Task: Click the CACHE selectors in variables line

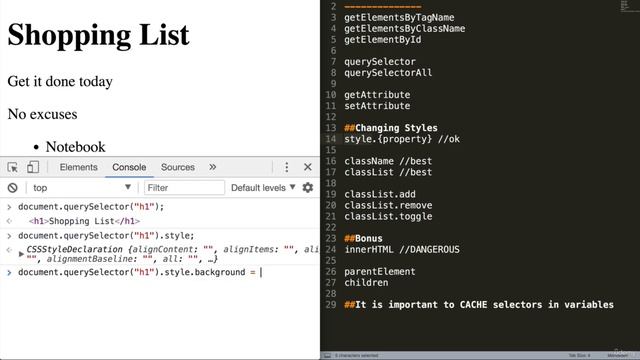Action: click(x=479, y=304)
